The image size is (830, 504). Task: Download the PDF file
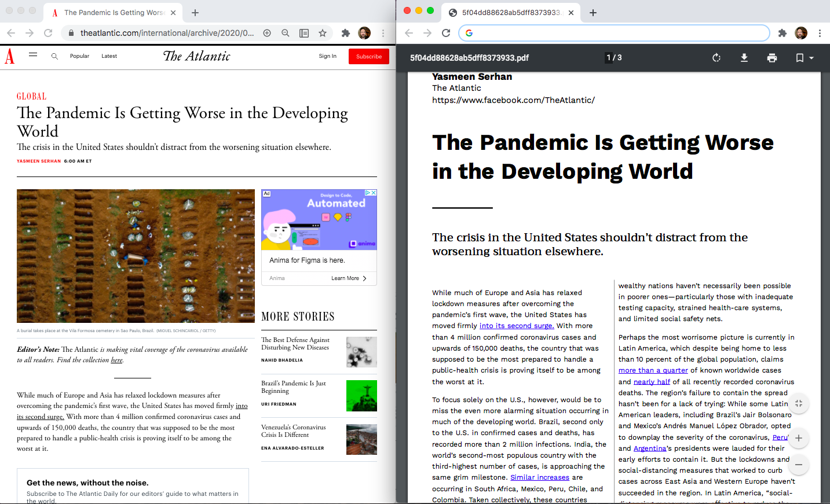744,58
